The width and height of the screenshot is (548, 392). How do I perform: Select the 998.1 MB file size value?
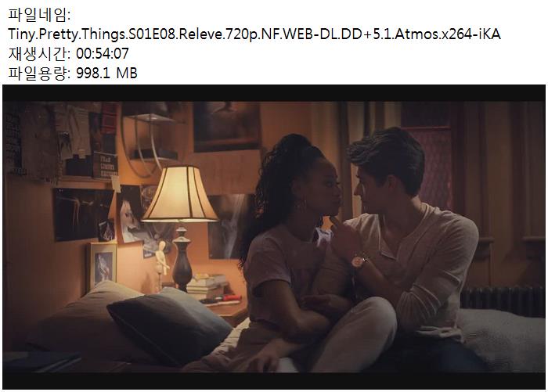[106, 73]
